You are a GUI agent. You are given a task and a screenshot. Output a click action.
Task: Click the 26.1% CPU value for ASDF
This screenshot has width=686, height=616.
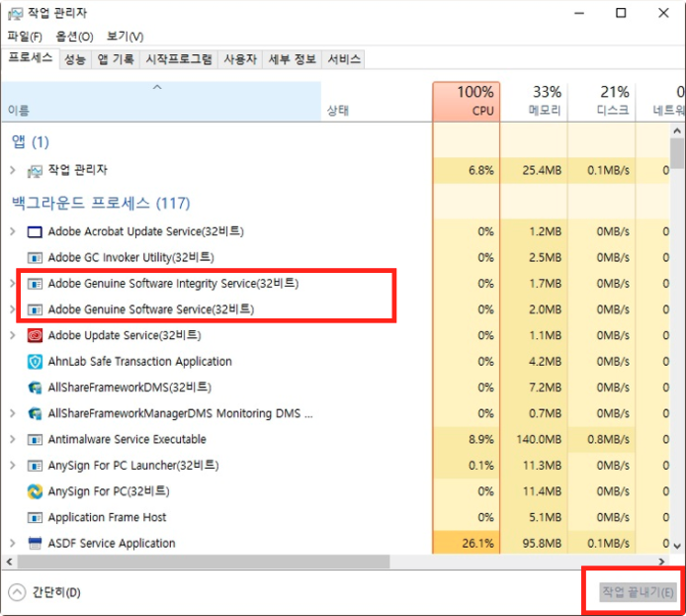477,544
